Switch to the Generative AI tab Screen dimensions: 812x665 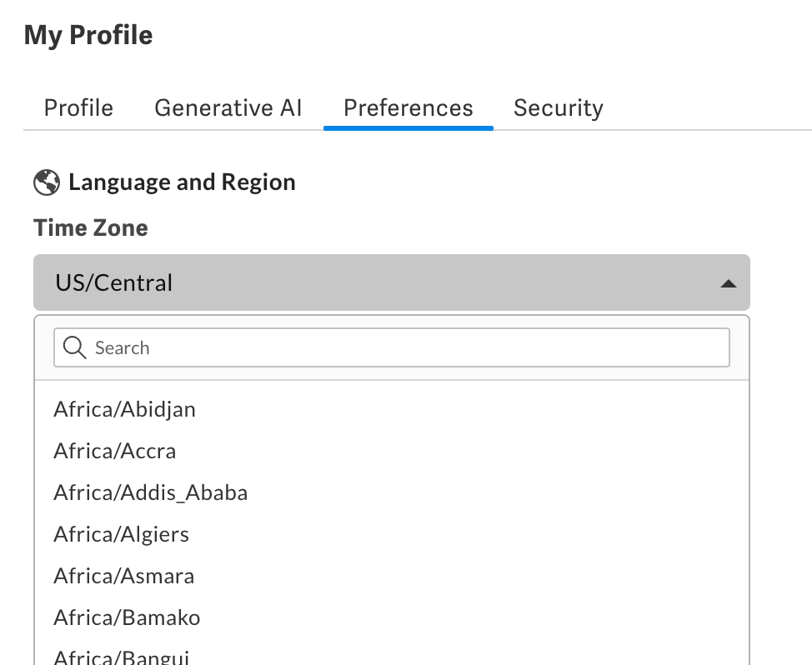(228, 107)
